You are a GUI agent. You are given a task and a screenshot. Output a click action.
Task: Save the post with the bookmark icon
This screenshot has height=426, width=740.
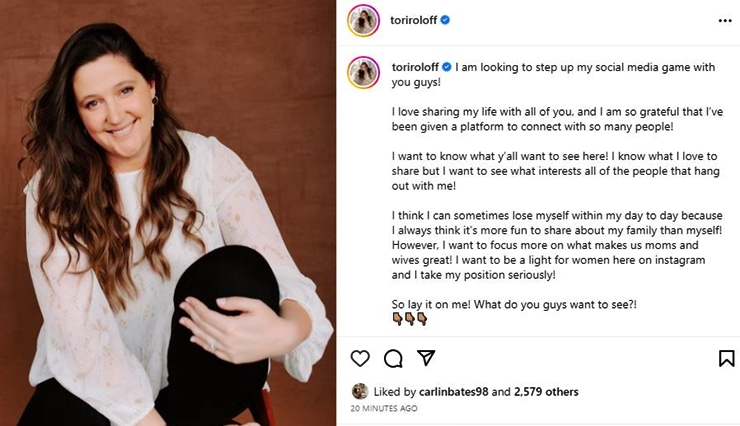click(x=726, y=358)
